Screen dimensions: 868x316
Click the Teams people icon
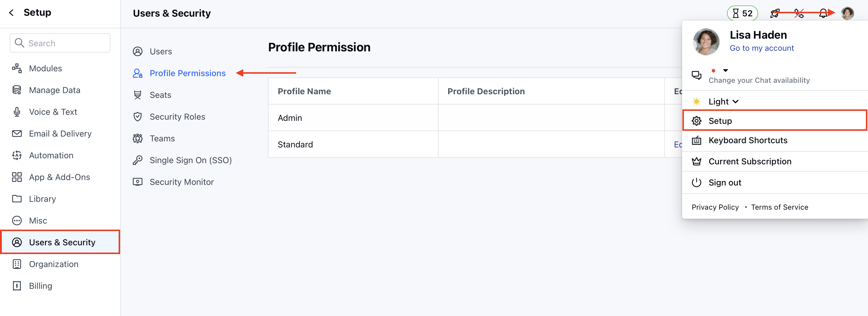(x=138, y=139)
